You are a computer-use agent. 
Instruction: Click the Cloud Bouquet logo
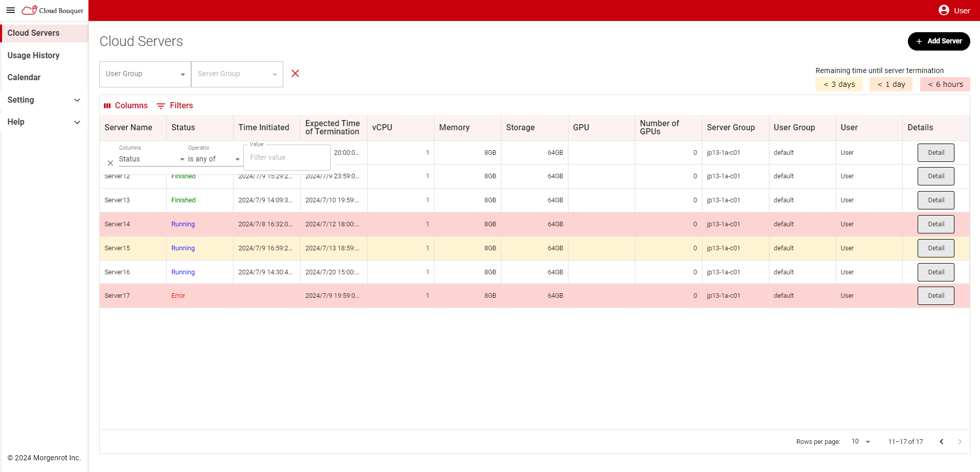52,10
